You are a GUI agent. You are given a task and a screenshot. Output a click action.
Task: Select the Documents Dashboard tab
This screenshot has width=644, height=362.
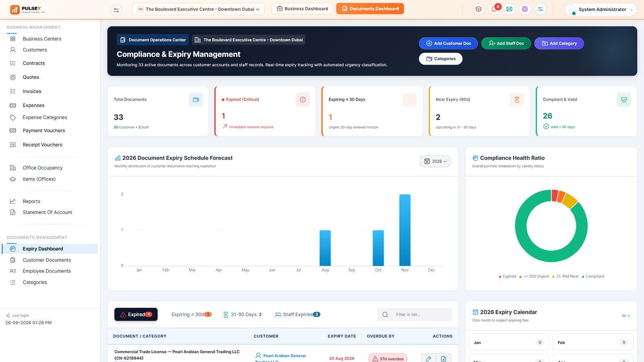[370, 8]
